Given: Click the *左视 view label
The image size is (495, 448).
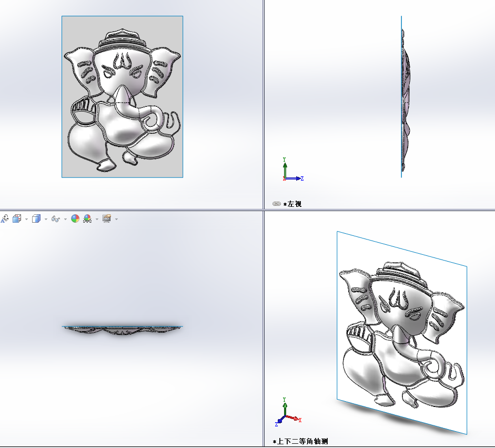Looking at the screenshot, I should (292, 204).
